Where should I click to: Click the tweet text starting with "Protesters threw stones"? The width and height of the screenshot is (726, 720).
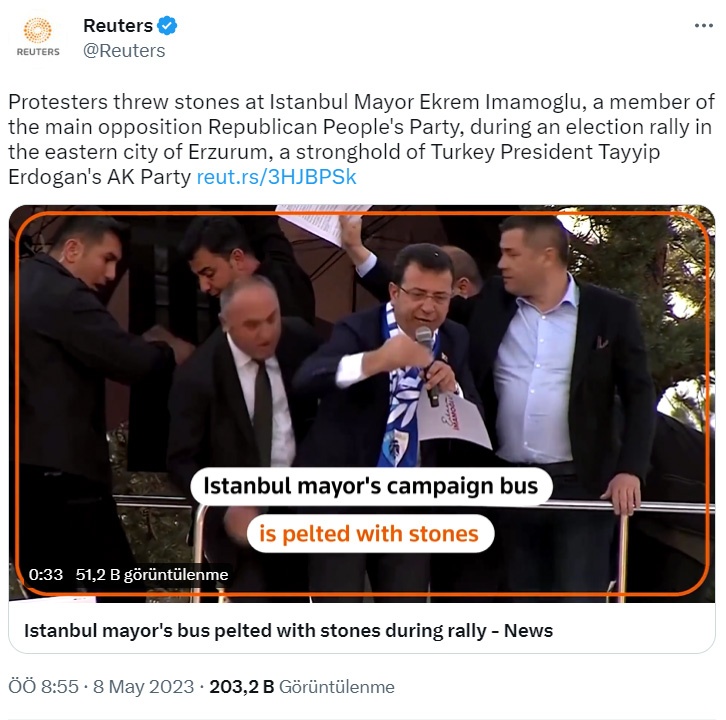360,102
